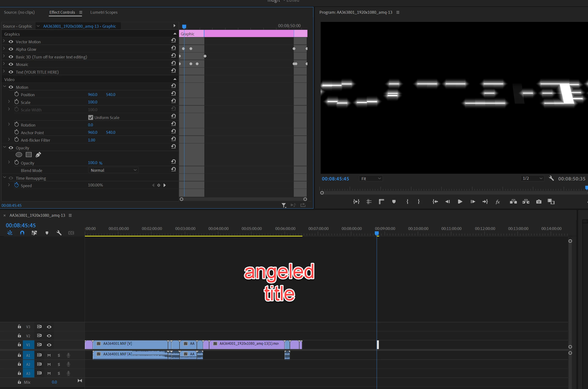588x389 pixels.
Task: Click the Go to In point icon
Action: 435,202
